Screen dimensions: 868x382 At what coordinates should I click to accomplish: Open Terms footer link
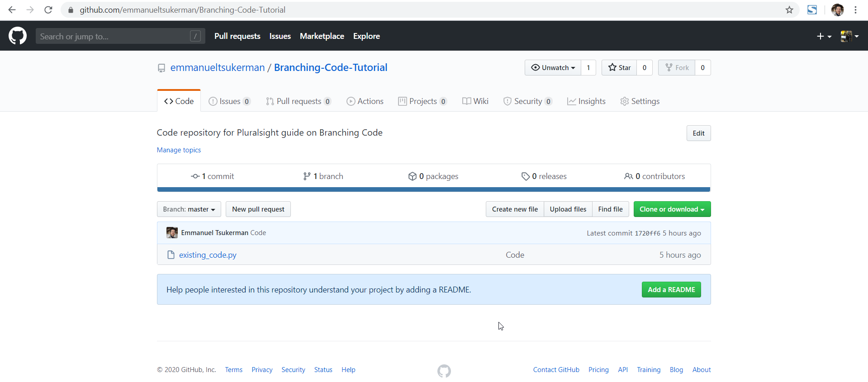pos(234,370)
